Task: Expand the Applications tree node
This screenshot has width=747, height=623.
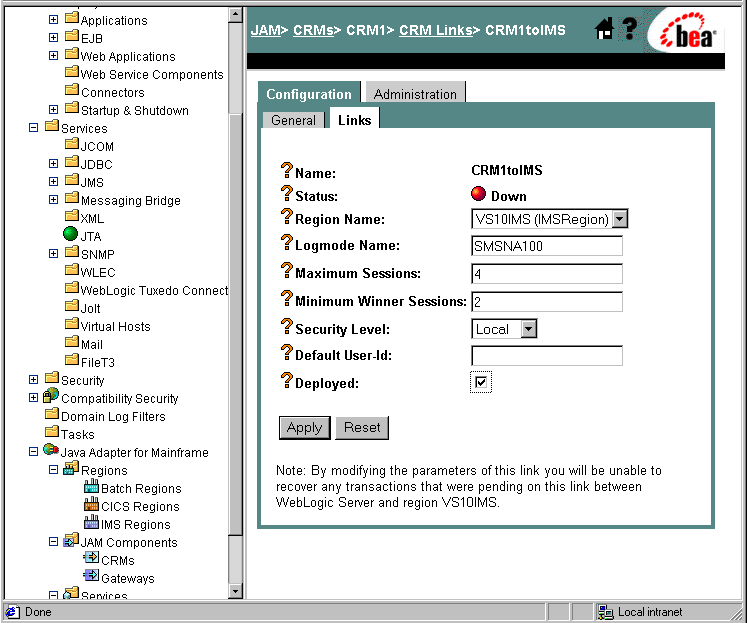Action: click(53, 20)
